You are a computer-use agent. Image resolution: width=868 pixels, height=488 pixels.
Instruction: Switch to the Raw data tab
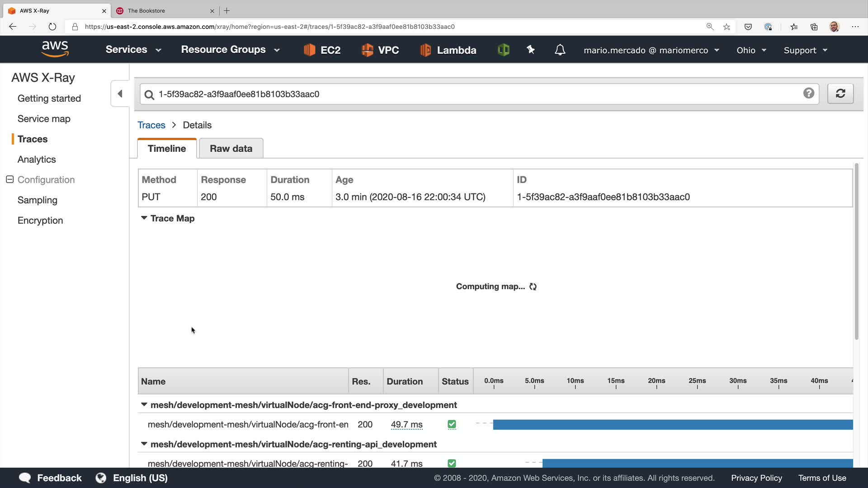(x=231, y=149)
